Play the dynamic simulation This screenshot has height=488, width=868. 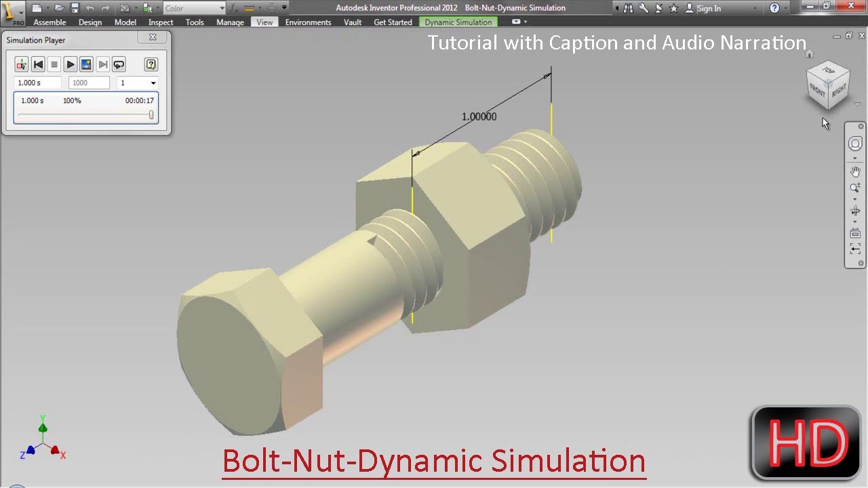tap(71, 64)
